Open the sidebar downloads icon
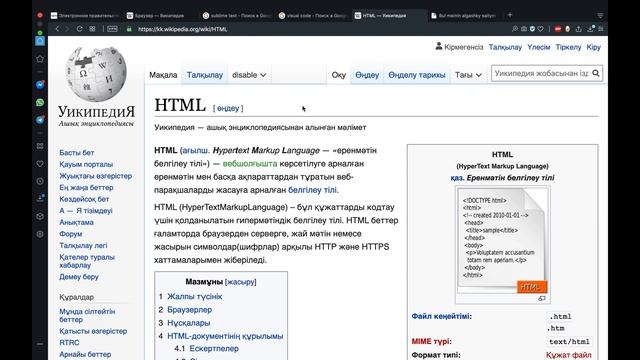Viewport: 640px width, 360px height. [40, 198]
